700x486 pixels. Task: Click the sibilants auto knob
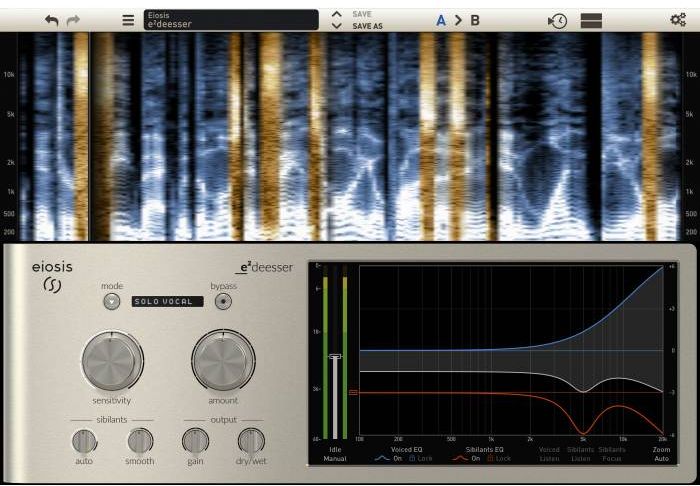(84, 441)
